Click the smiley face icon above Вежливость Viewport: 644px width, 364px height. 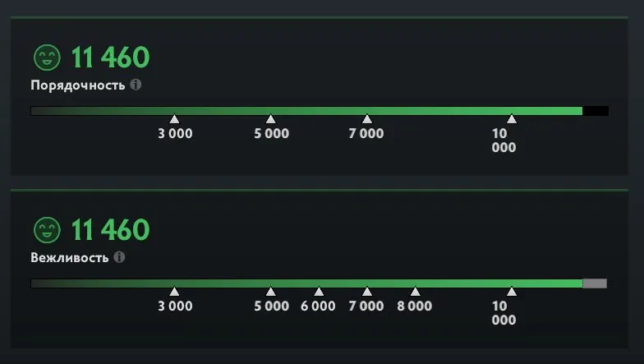pyautogui.click(x=47, y=230)
